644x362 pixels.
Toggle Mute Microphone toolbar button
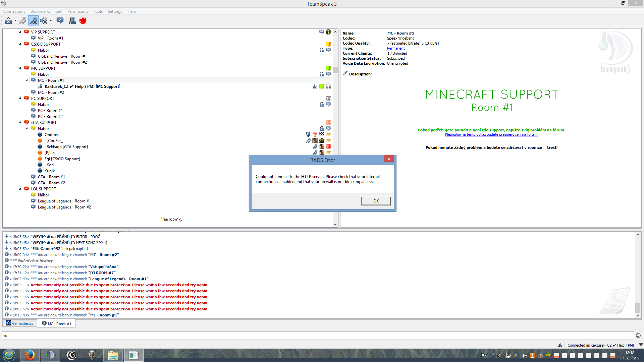coord(33,21)
